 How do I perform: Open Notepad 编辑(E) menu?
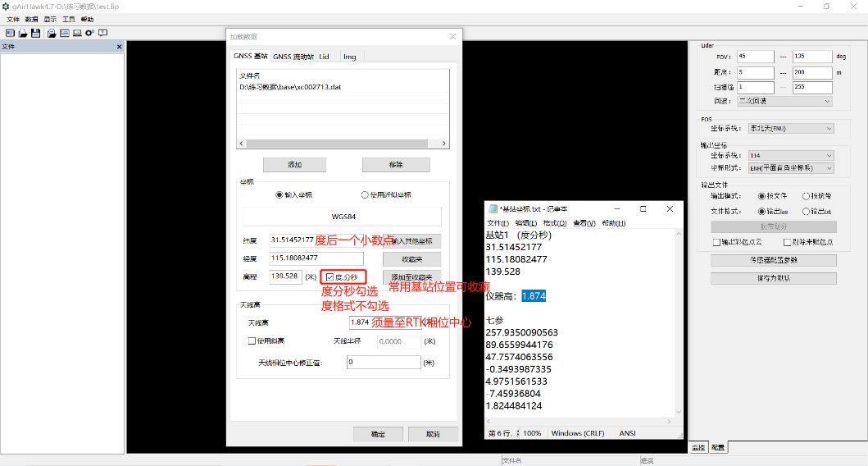coord(526,223)
